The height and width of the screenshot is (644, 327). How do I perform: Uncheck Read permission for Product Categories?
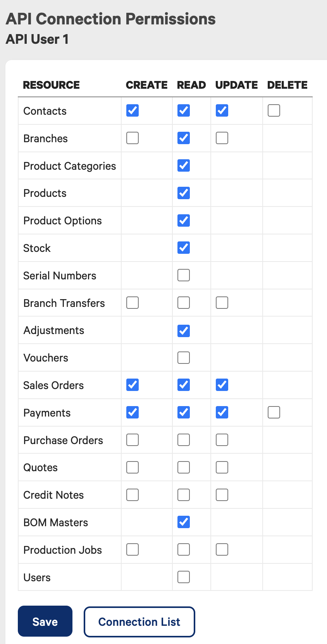pyautogui.click(x=184, y=165)
